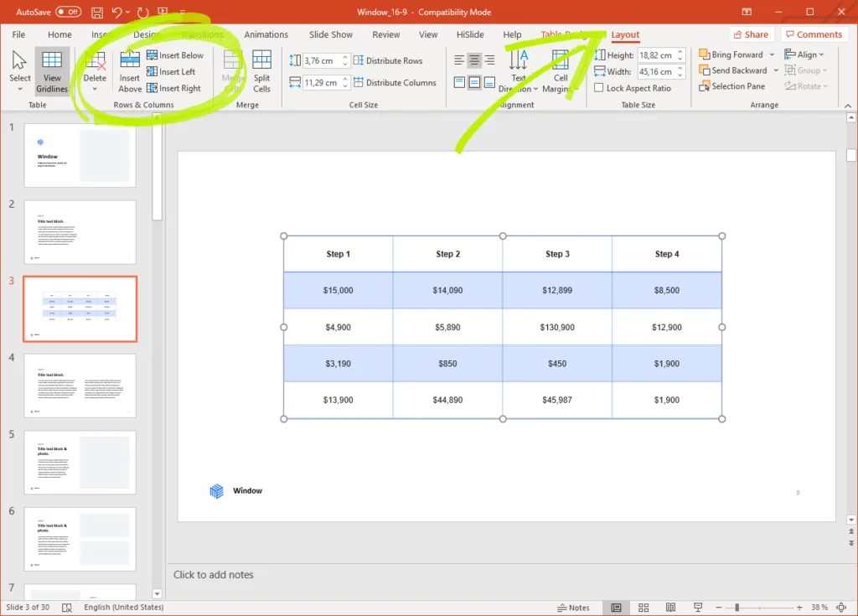Align text to top of cell

[x=459, y=83]
